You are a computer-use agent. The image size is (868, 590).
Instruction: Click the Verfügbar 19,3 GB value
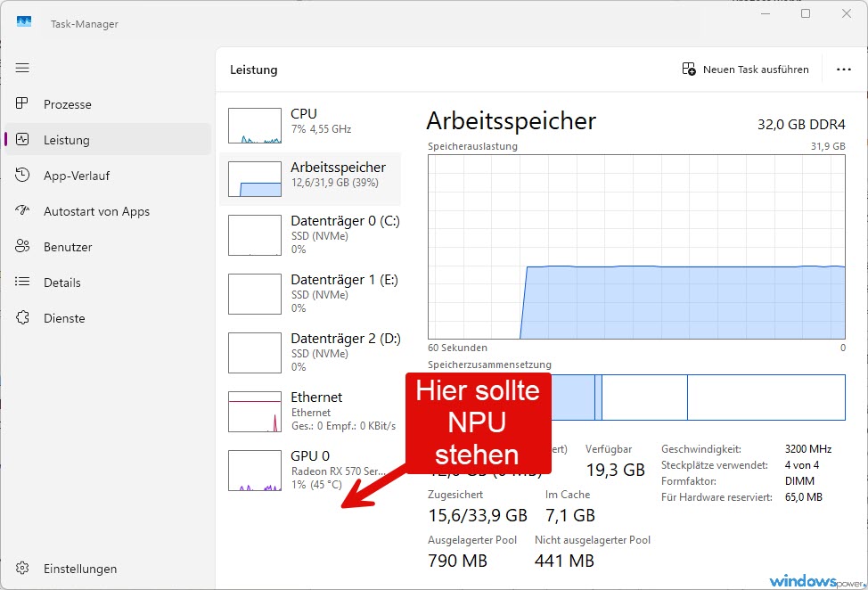click(615, 470)
